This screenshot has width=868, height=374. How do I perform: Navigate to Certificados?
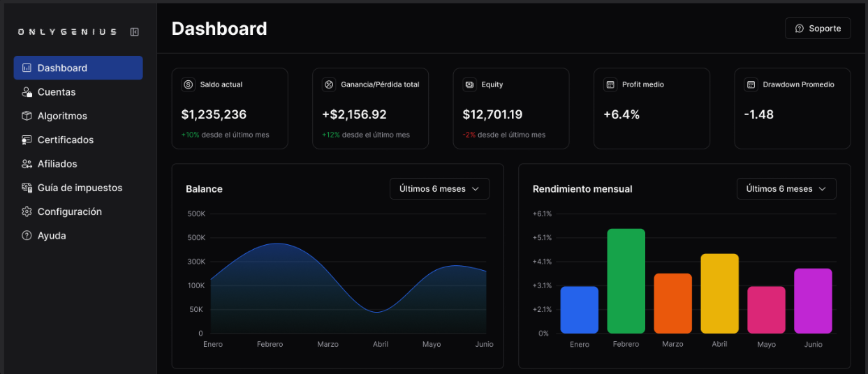pyautogui.click(x=78, y=140)
